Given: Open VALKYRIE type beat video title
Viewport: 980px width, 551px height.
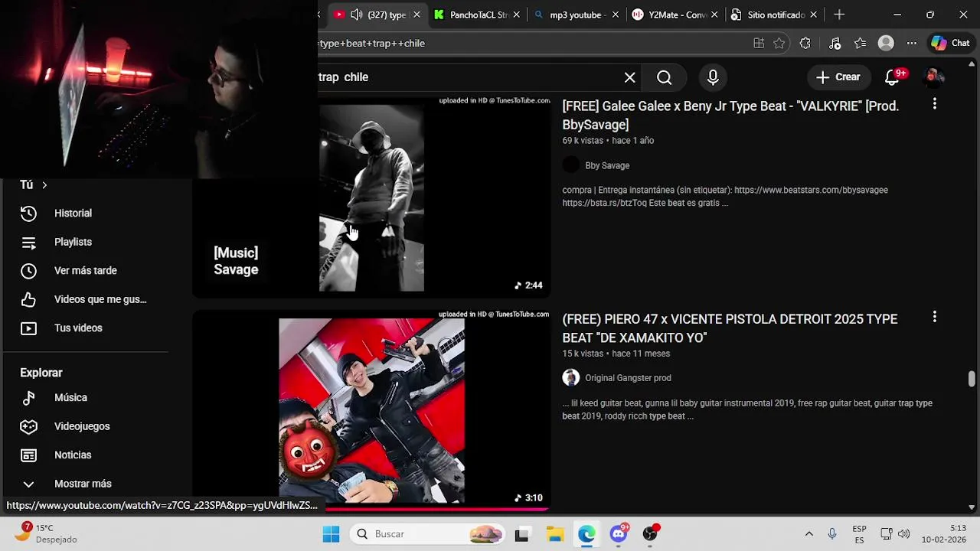Looking at the screenshot, I should point(730,116).
